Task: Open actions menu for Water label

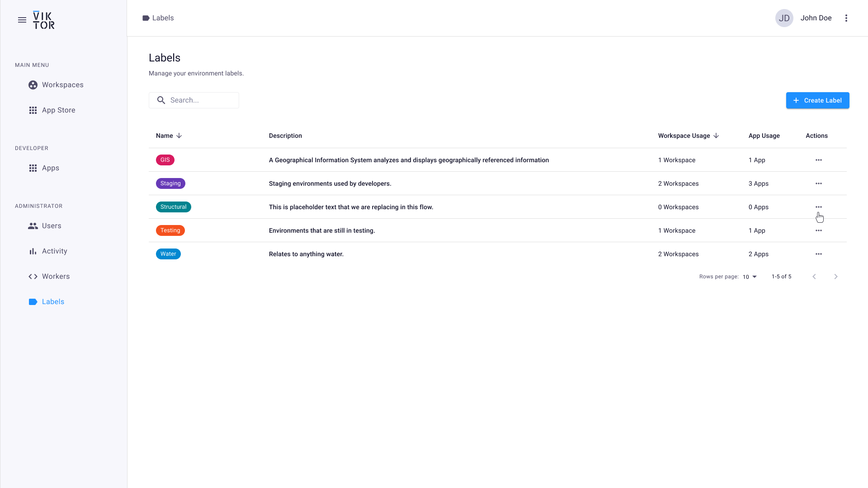Action: click(819, 254)
